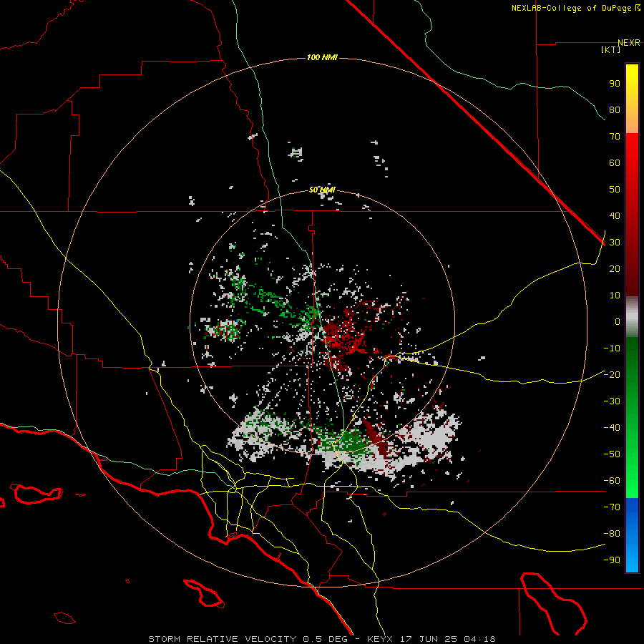Click the NEXR label above color bar
The image size is (644, 644).
[x=629, y=43]
